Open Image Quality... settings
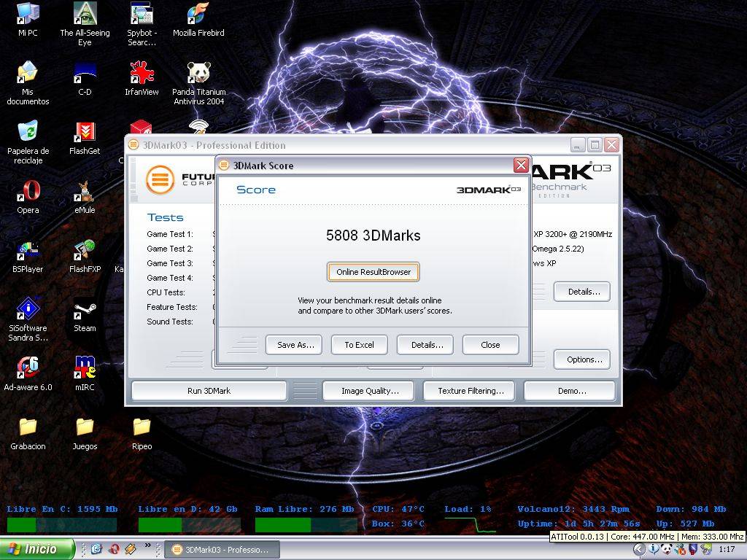The image size is (747, 560). pos(370,391)
